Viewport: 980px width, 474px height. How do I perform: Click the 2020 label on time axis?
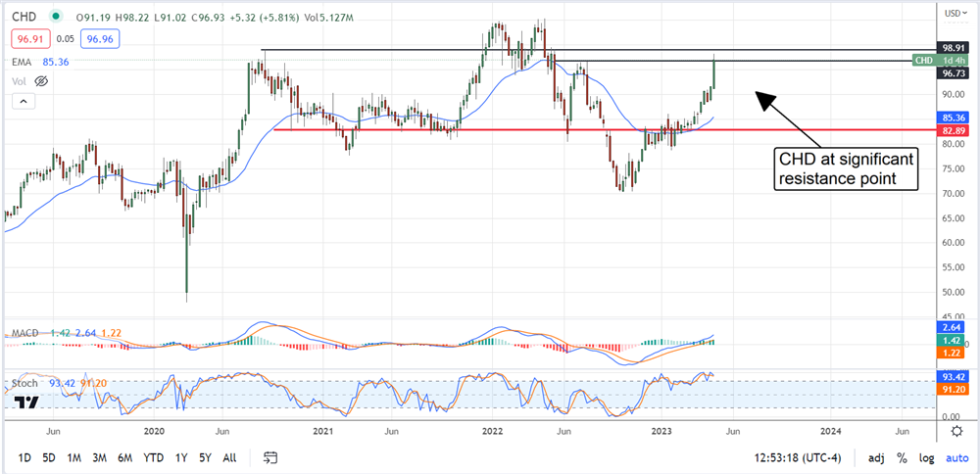coord(154,431)
